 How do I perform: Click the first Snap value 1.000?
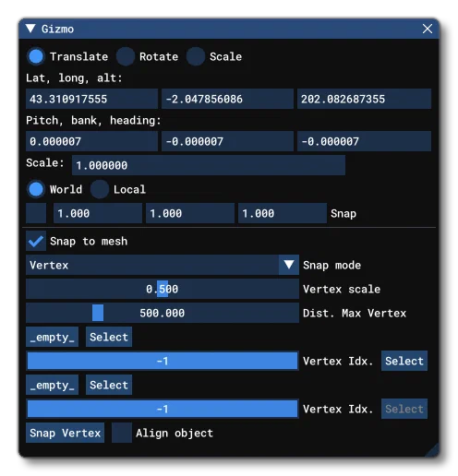pyautogui.click(x=98, y=213)
